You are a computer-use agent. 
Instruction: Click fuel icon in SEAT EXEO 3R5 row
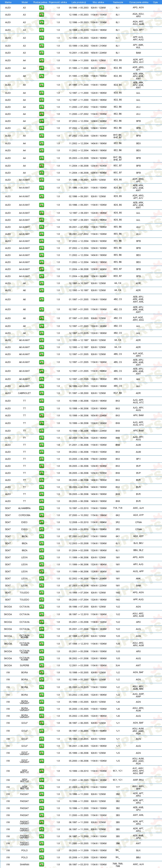pos(41,529)
